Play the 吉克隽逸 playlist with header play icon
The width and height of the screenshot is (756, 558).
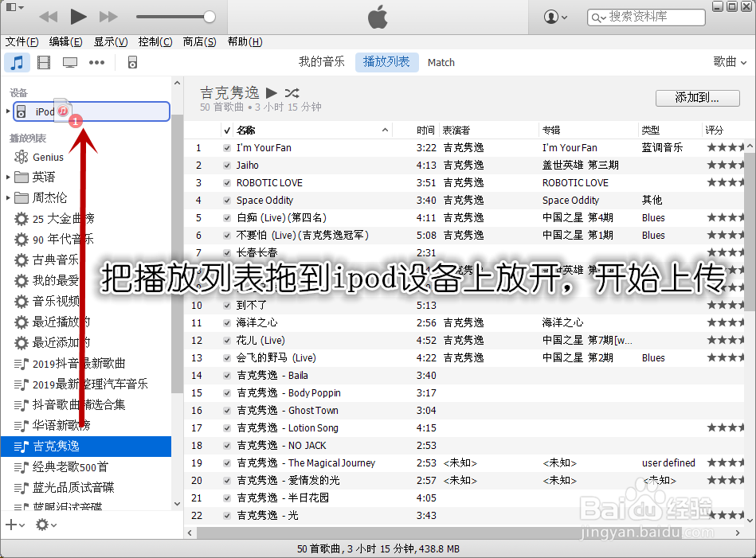272,92
